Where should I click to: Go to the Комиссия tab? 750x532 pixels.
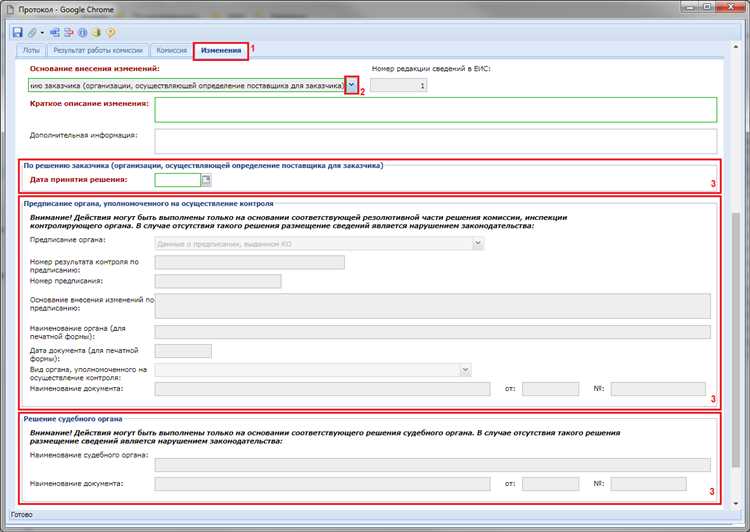[172, 50]
